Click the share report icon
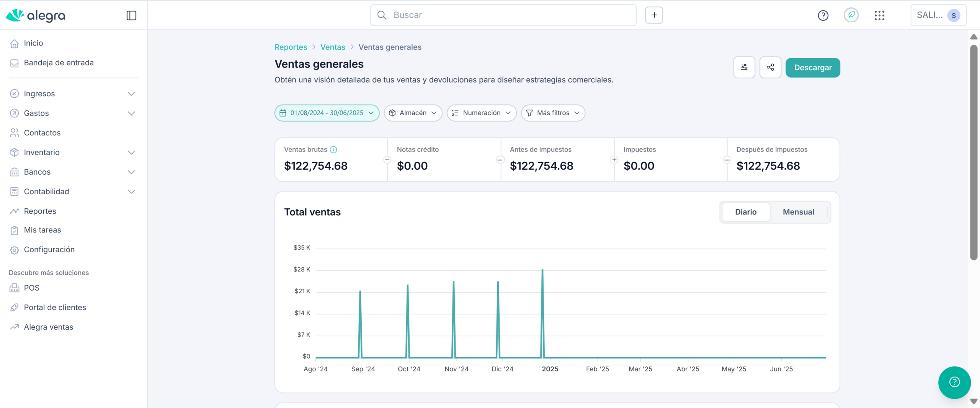Screen dimensions: 980x408 770,68
